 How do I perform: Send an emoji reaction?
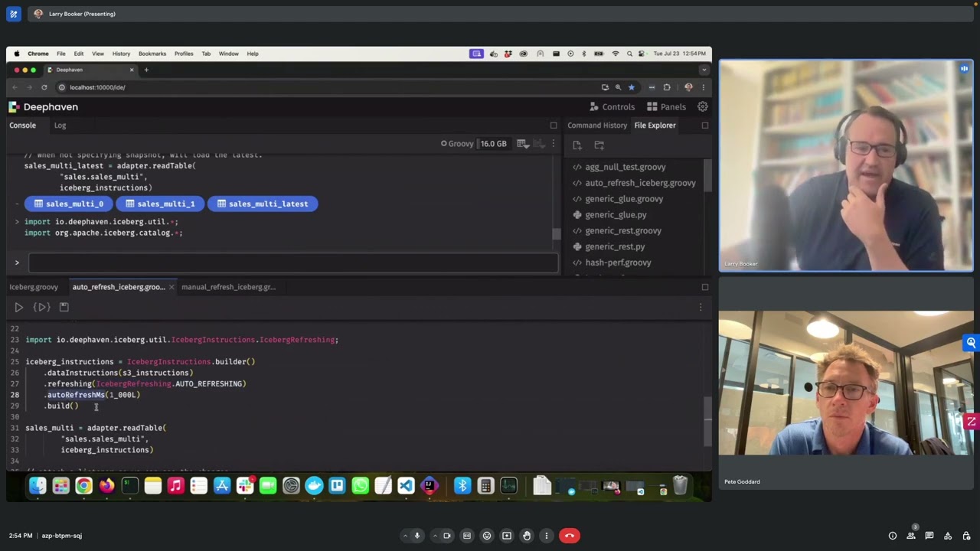487,536
